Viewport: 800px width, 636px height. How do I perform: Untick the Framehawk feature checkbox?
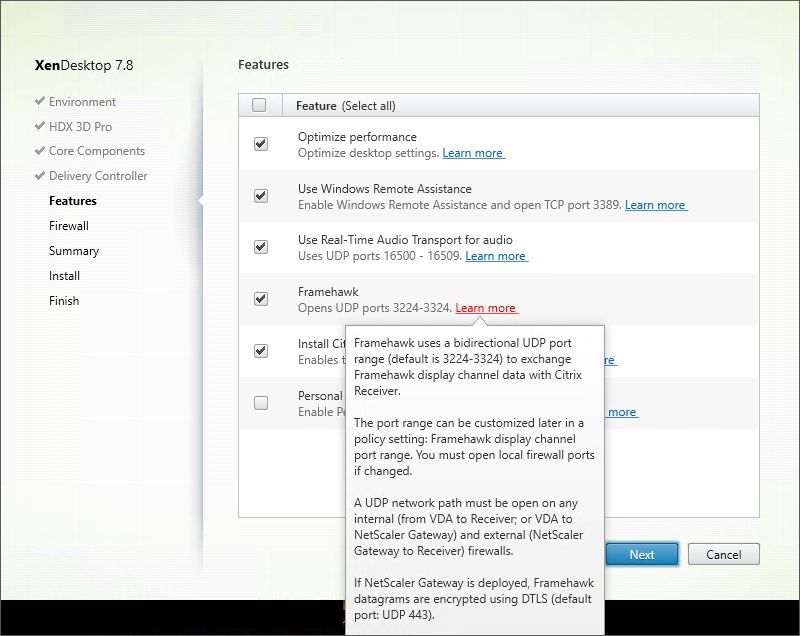click(x=261, y=298)
